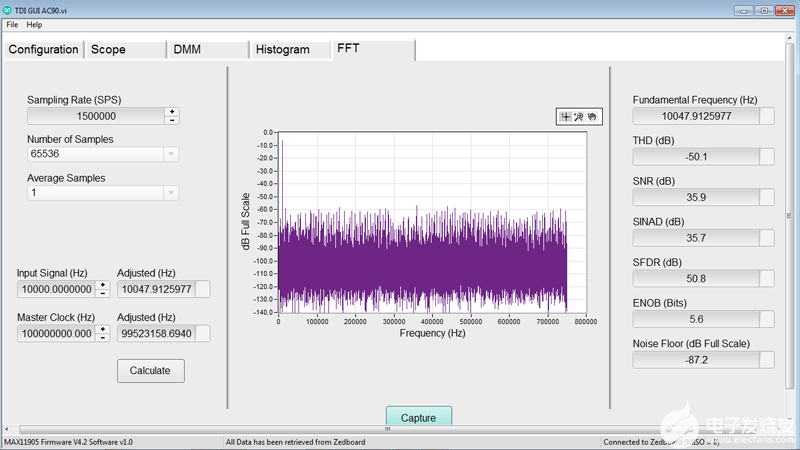Switch to the Scope tab
Image resolution: width=800 pixels, height=450 pixels.
[x=126, y=49]
